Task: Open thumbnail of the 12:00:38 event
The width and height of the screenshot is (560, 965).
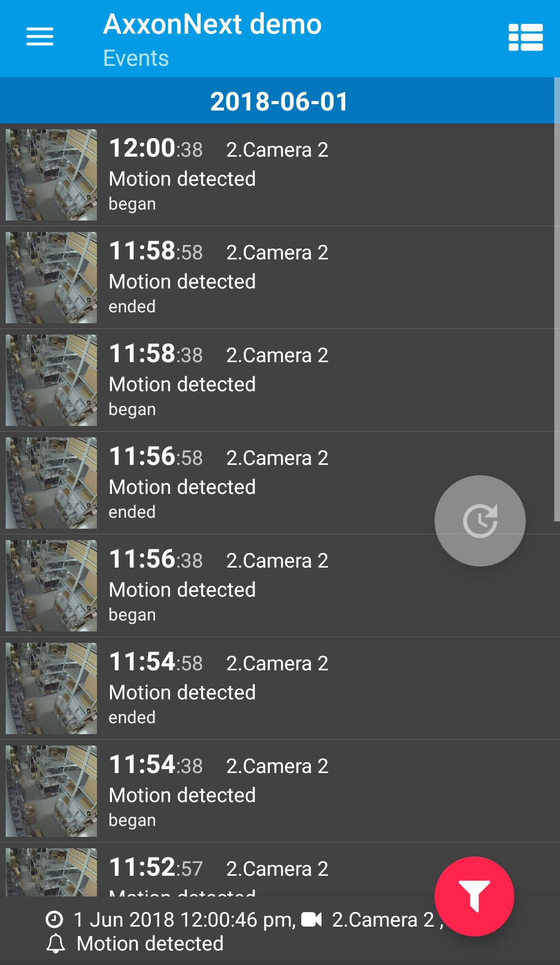Action: tap(51, 175)
